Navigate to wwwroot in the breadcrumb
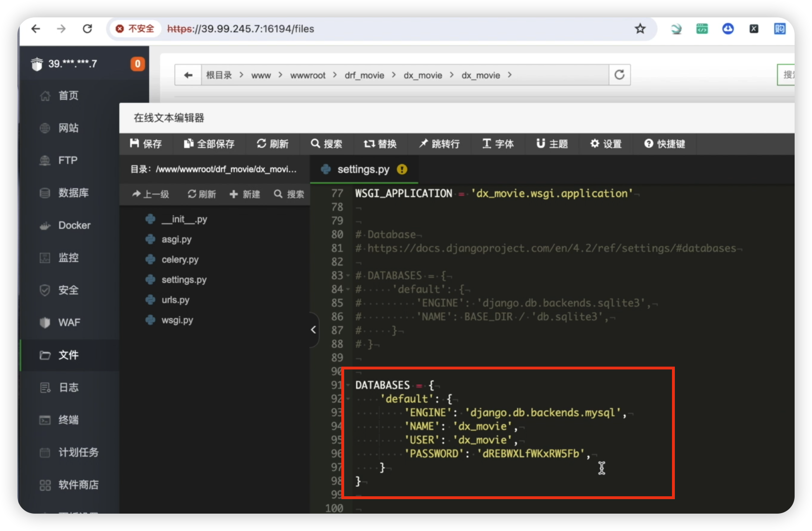Viewport: 812px width, 531px height. pos(308,75)
